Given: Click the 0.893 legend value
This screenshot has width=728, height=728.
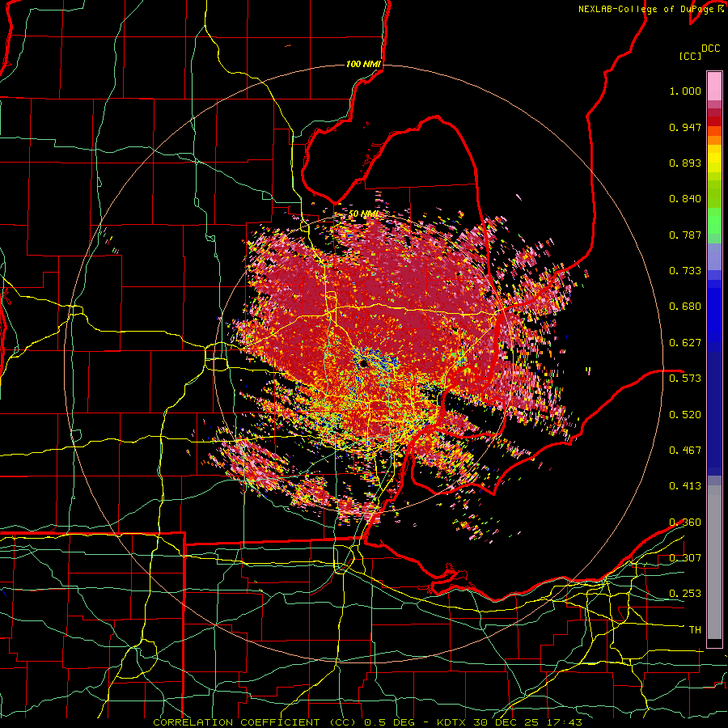Looking at the screenshot, I should point(685,163).
